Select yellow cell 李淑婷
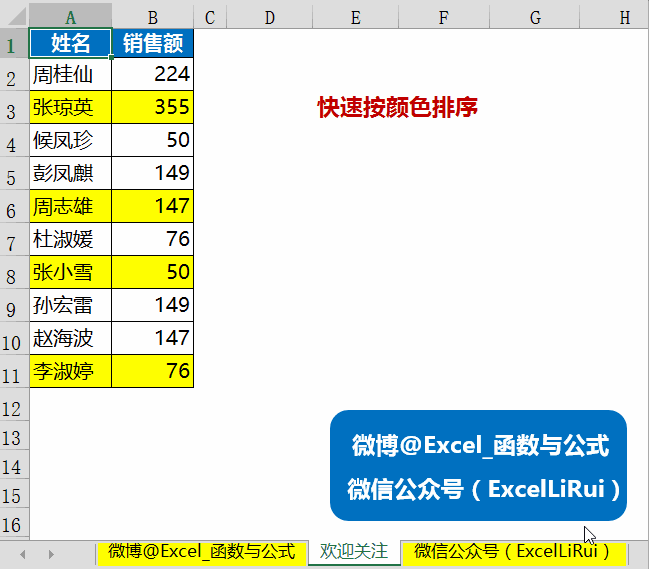The image size is (649, 569). click(x=70, y=371)
